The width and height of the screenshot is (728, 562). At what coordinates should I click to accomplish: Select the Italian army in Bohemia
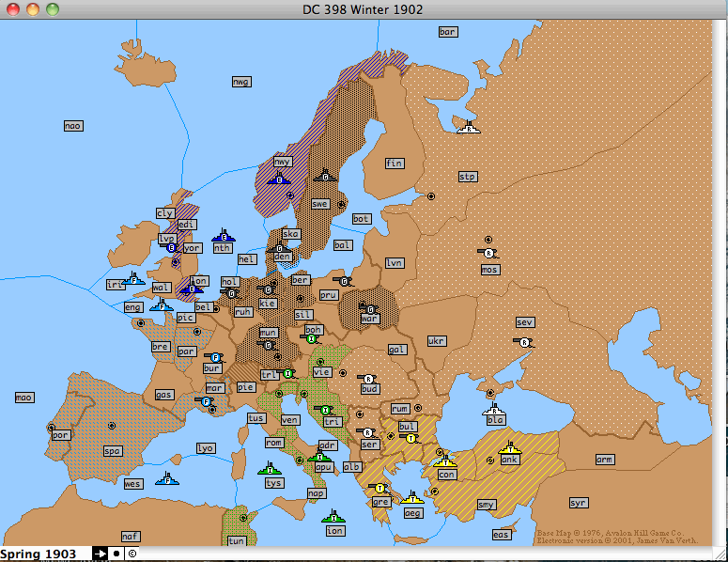coord(311,338)
